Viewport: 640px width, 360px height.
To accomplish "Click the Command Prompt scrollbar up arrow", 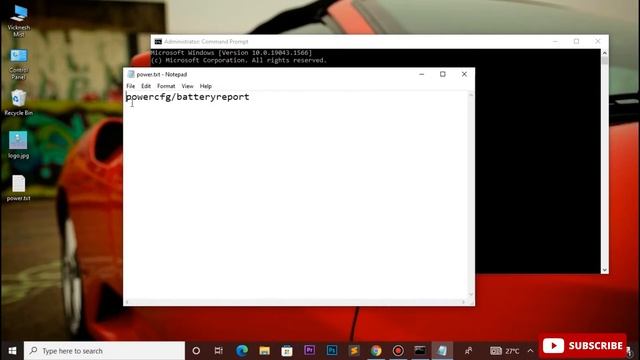I will (x=604, y=53).
